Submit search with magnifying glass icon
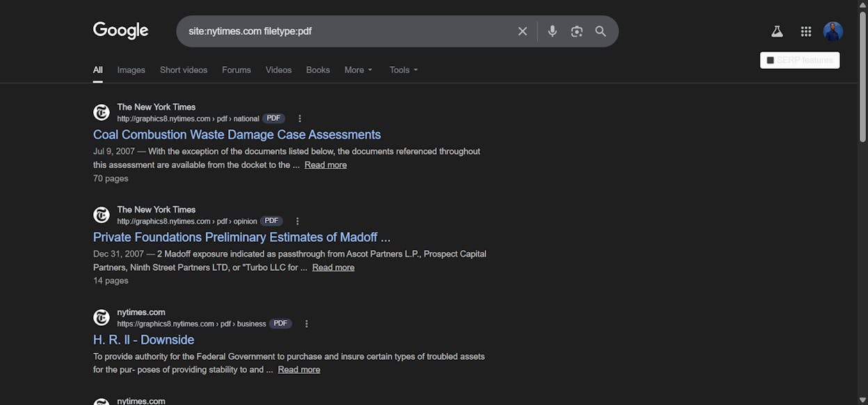The height and width of the screenshot is (405, 868). click(601, 31)
